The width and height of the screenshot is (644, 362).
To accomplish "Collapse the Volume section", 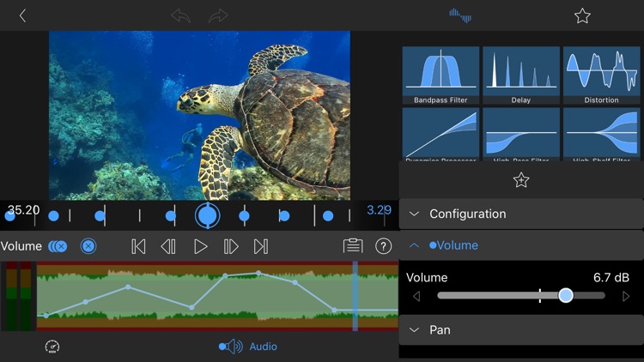I will (x=521, y=245).
